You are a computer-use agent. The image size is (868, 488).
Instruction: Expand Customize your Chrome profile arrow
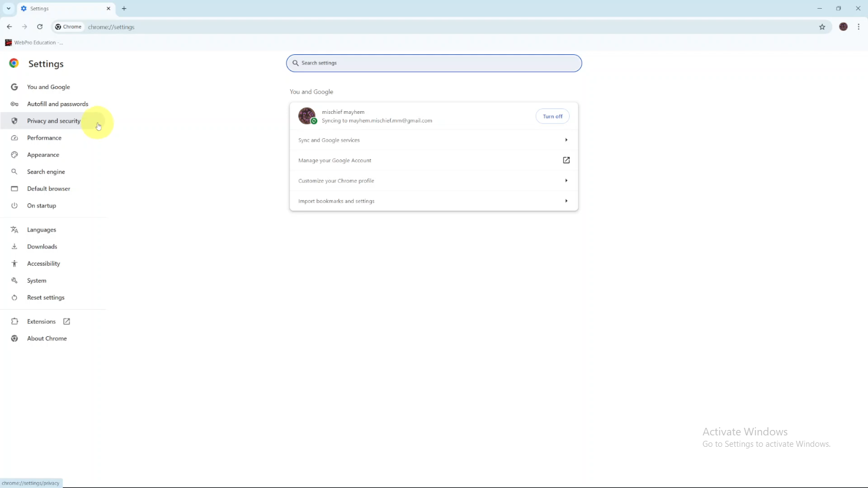click(x=566, y=181)
